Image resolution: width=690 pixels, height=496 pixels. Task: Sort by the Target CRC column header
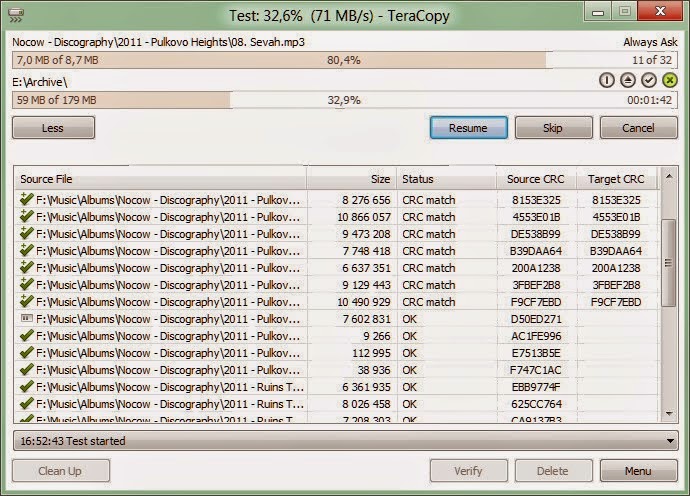(617, 179)
